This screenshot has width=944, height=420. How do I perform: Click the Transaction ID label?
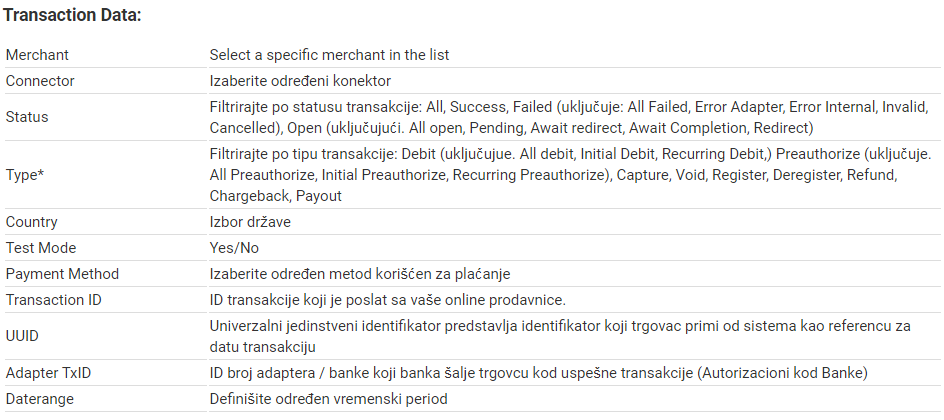point(54,300)
